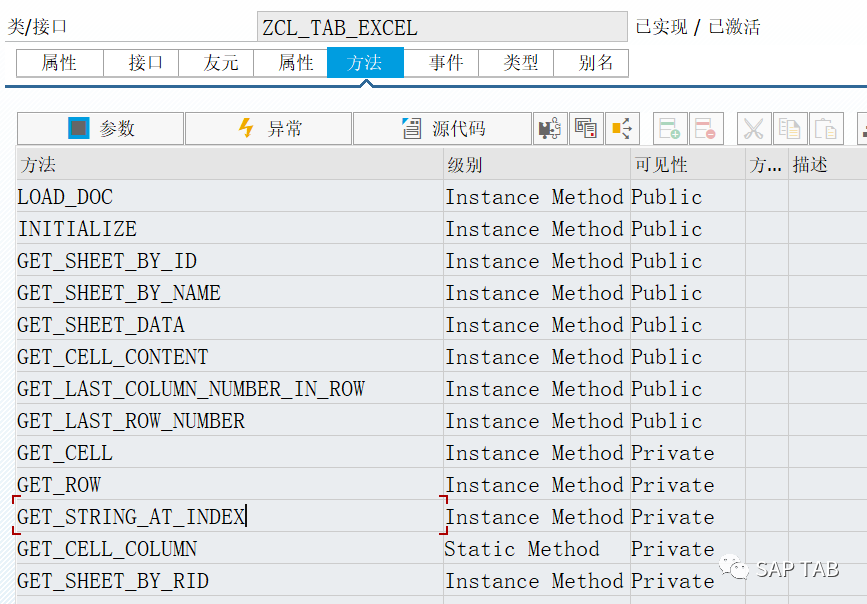Select the GET_SHEET_DATA method cell
This screenshot has height=604, width=867.
(230, 325)
